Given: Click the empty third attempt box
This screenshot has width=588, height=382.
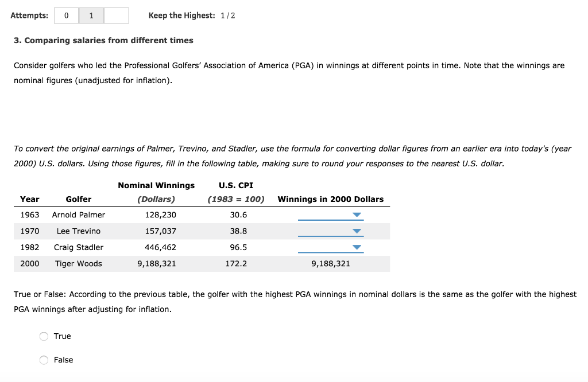Looking at the screenshot, I should point(116,15).
